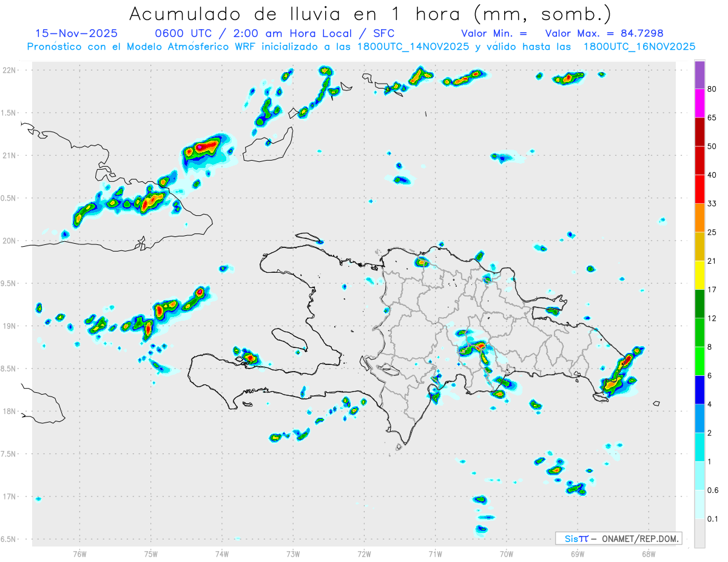Click the WRF forecast model description line
728x562 pixels.
click(362, 46)
